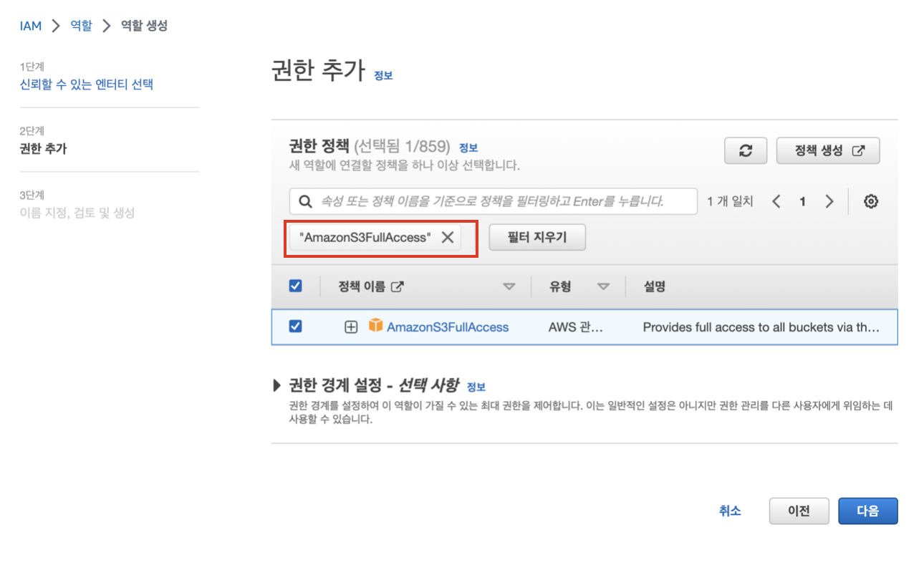The width and height of the screenshot is (924, 570).
Task: Click 역할 breadcrumb link
Action: (81, 26)
